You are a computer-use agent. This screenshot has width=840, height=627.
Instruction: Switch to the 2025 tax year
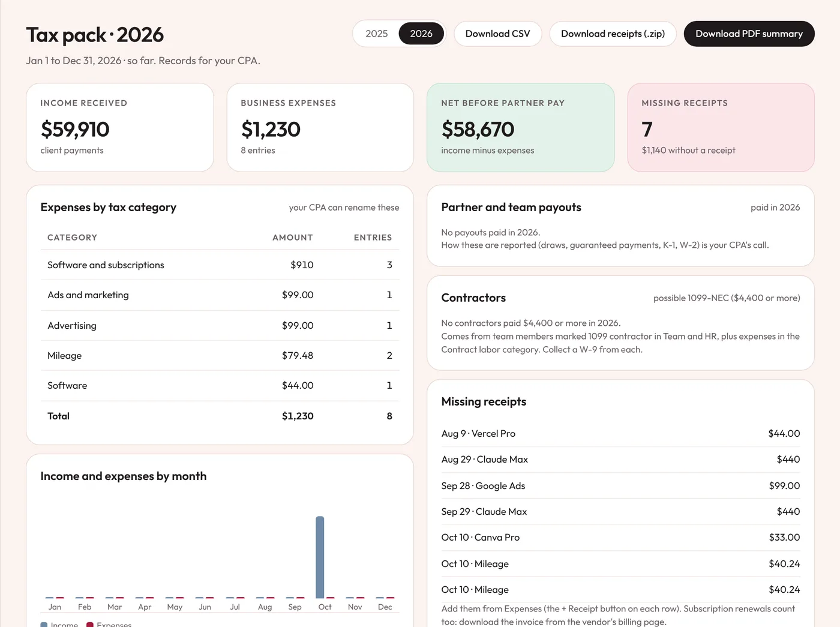[377, 34]
